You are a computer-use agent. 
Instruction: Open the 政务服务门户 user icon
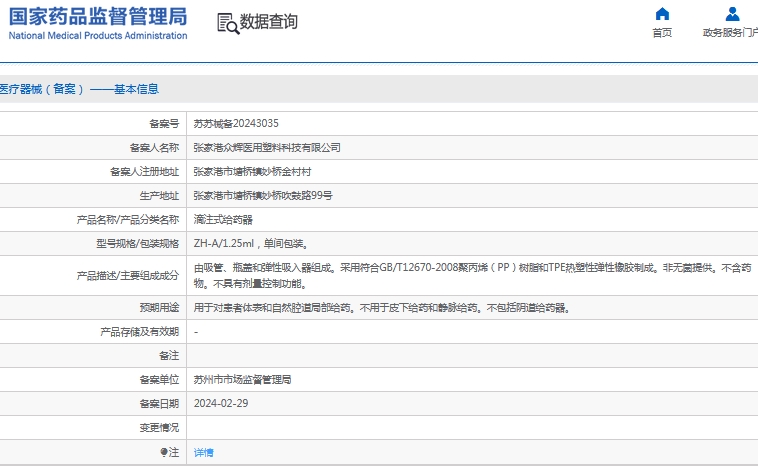coord(732,14)
